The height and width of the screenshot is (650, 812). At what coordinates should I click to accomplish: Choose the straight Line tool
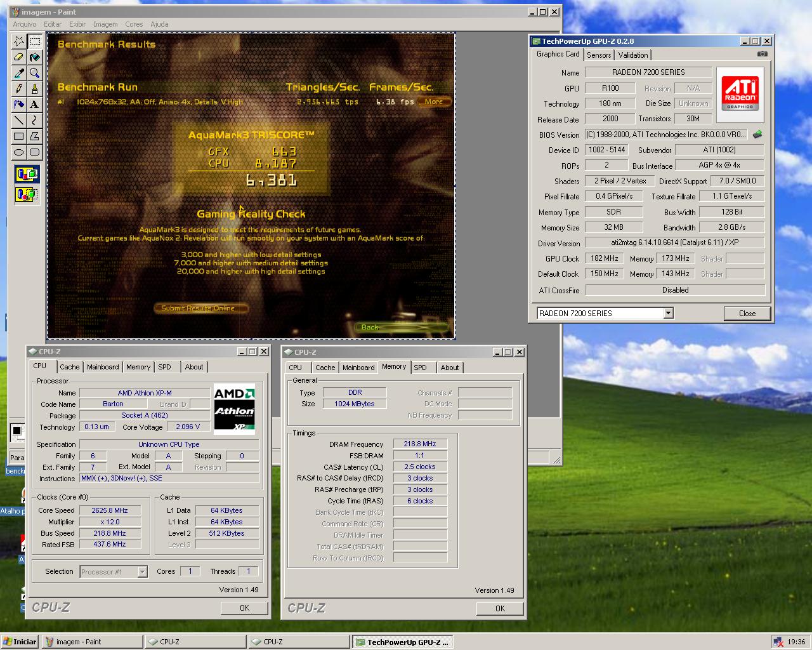coord(19,120)
